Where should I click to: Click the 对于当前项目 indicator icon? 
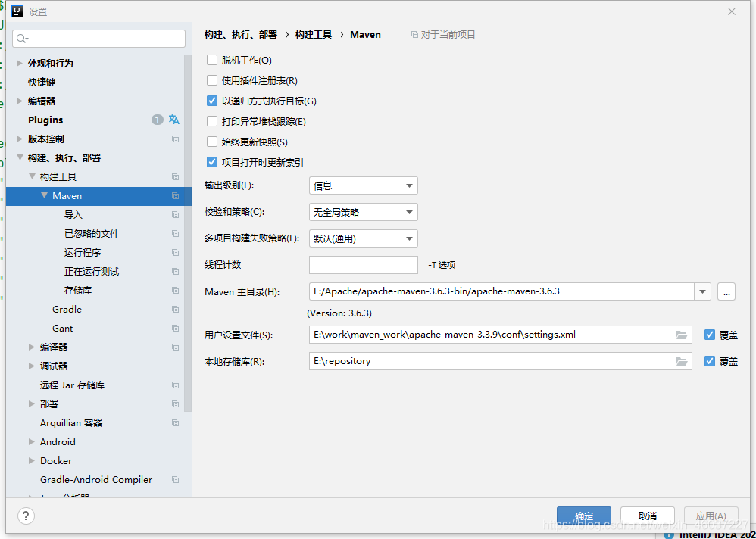coord(414,35)
